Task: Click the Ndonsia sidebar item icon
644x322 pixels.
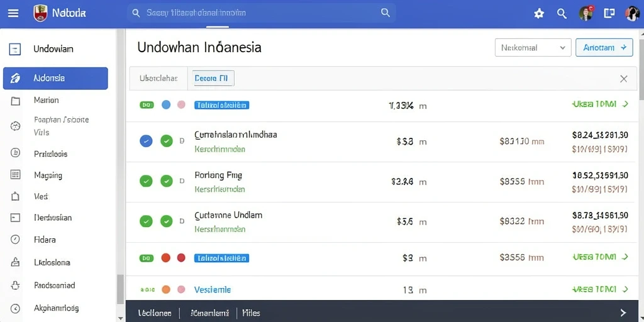Action: click(15, 78)
